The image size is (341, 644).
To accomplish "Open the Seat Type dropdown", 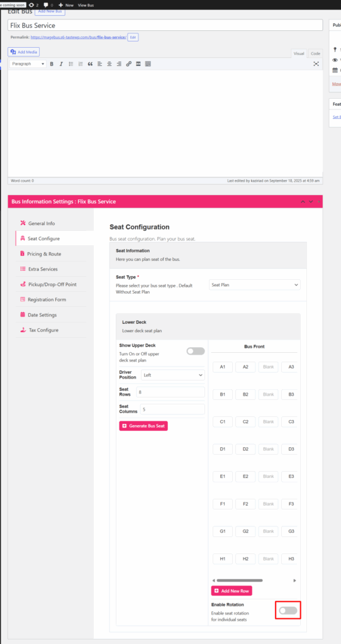I will pyautogui.click(x=255, y=284).
